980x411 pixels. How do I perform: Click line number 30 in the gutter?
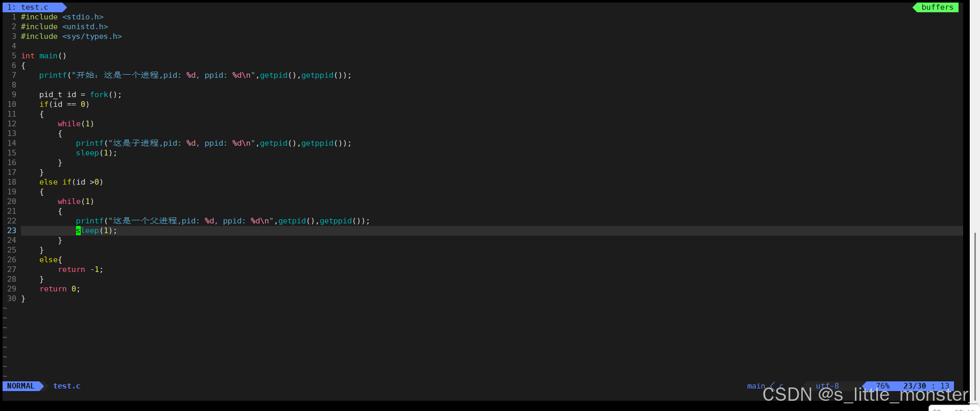point(12,299)
